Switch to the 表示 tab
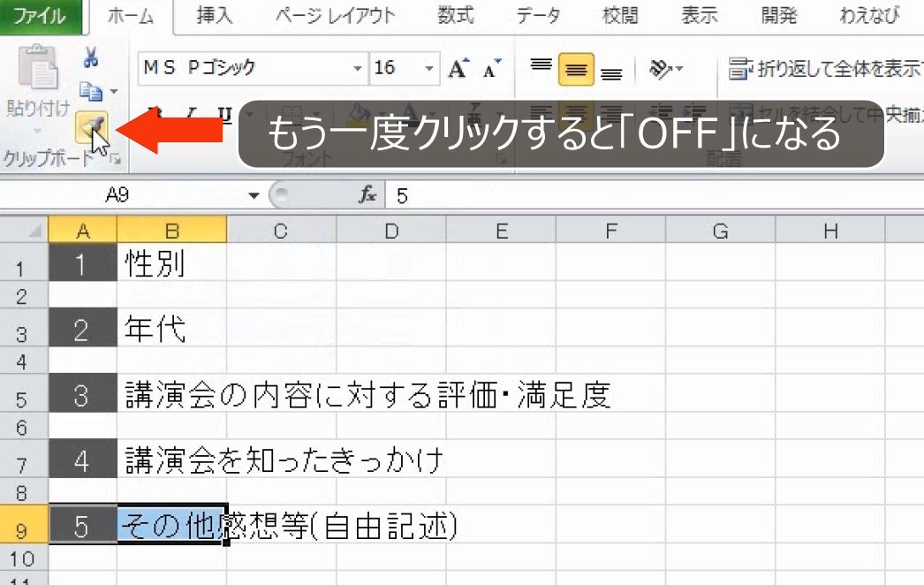This screenshot has width=924, height=585. coord(699,15)
